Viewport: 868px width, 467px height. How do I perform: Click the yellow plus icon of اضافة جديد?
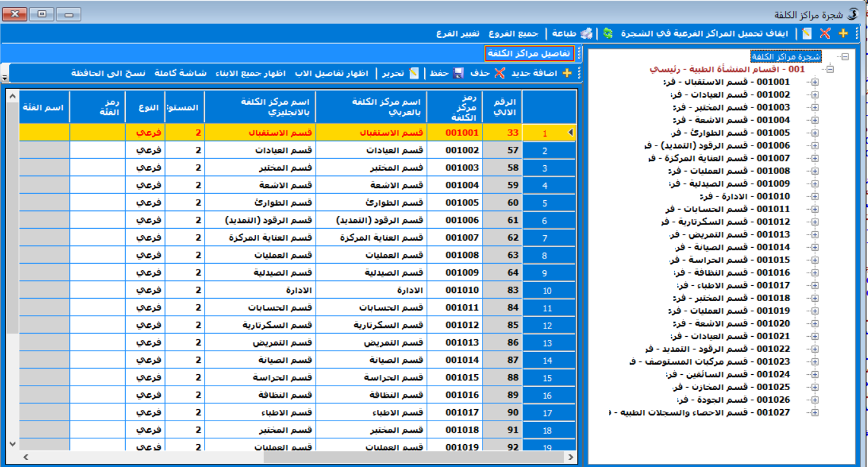566,73
